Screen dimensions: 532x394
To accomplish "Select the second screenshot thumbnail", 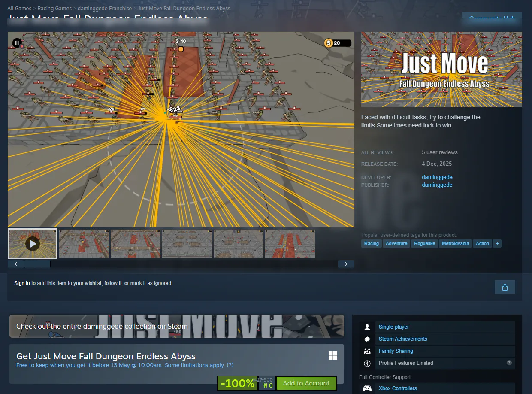I will [x=84, y=244].
